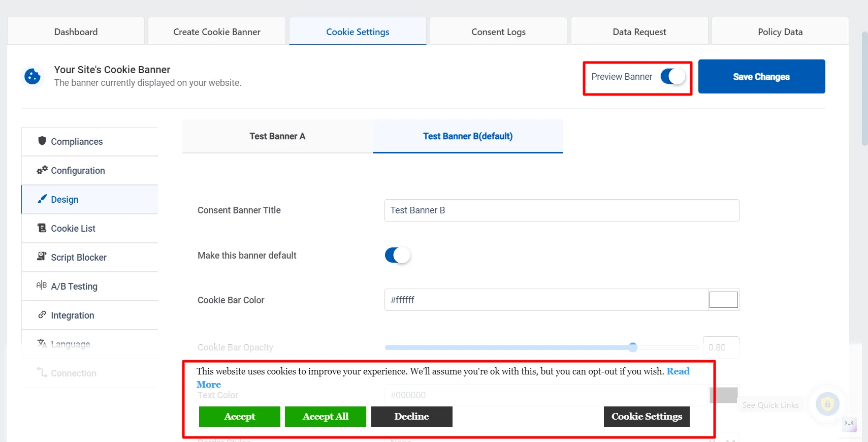Open the Consent Logs tab
Screen dimensions: 868x442
click(498, 31)
